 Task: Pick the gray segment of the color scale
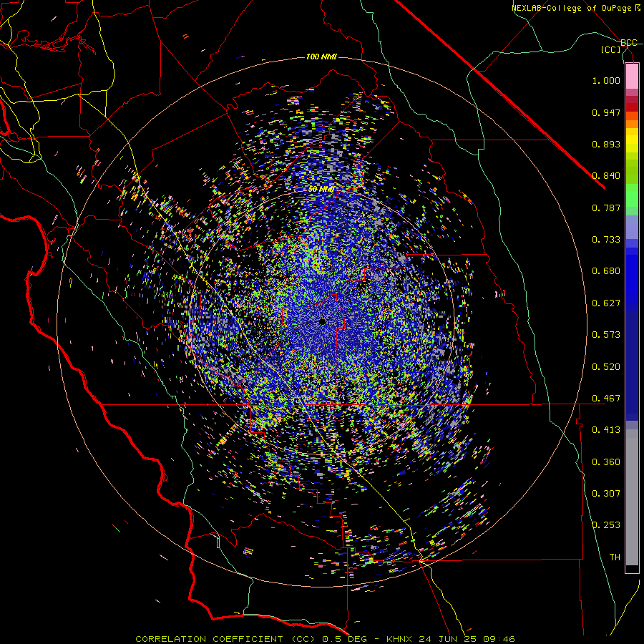pos(632,497)
